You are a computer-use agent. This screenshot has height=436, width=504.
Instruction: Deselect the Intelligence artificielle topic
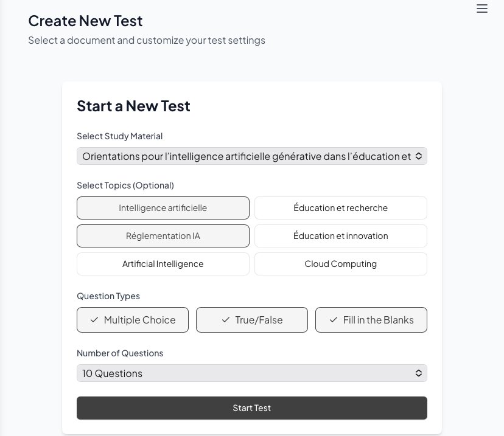point(163,208)
